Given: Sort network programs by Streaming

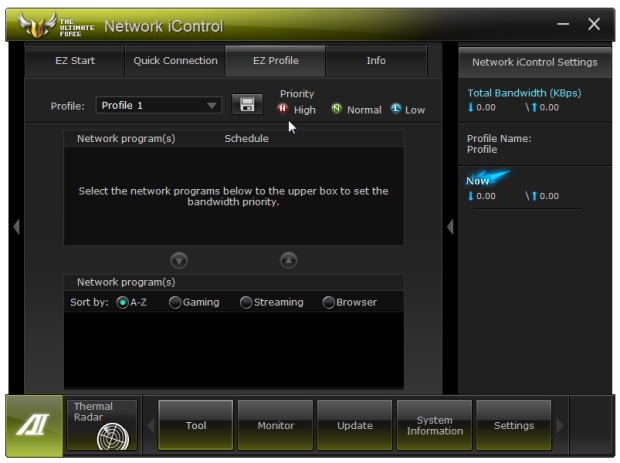Looking at the screenshot, I should 246,302.
